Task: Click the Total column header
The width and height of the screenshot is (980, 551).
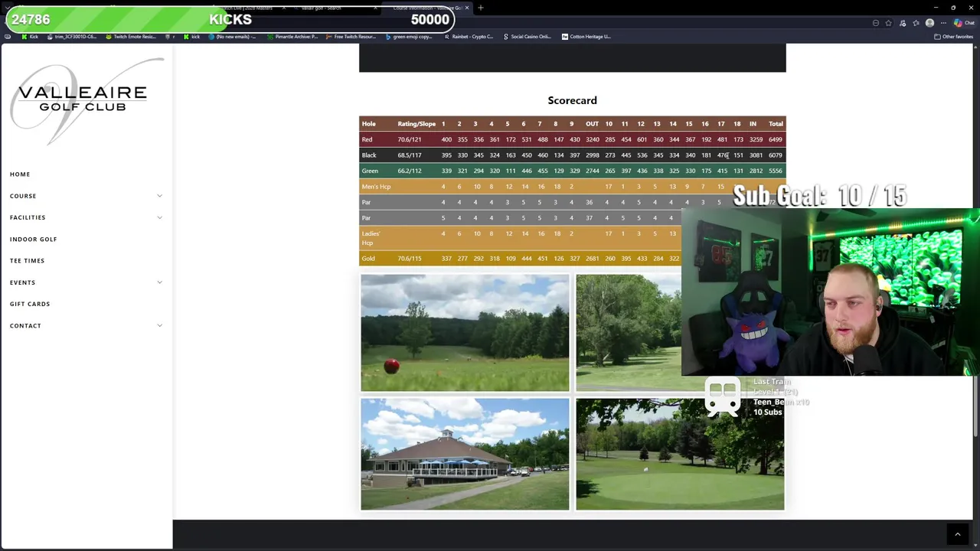Action: point(776,124)
